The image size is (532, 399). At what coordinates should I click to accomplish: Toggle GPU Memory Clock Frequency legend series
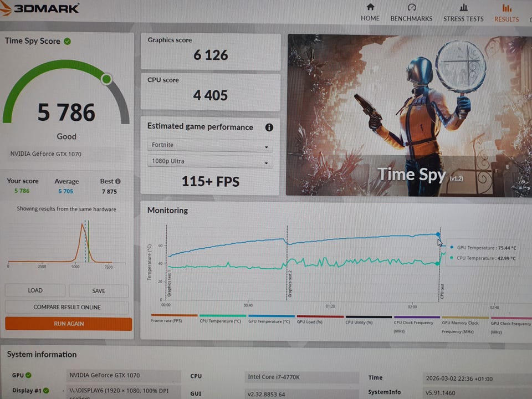click(x=465, y=325)
